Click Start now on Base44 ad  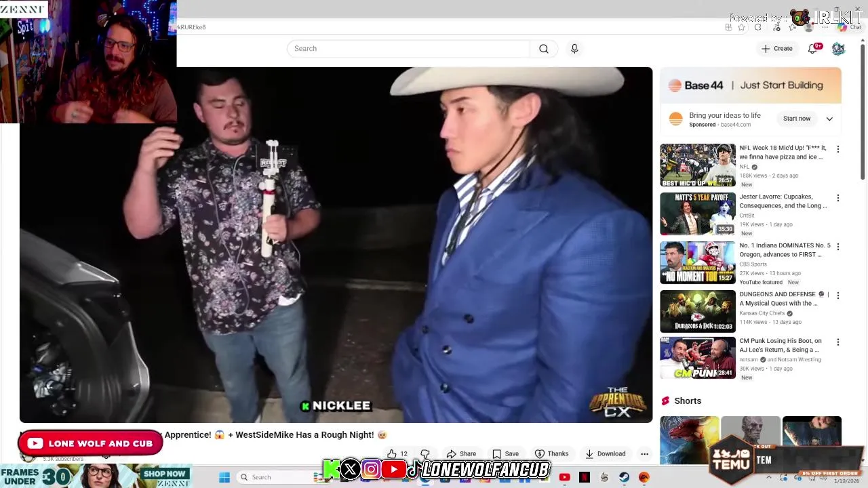(797, 119)
